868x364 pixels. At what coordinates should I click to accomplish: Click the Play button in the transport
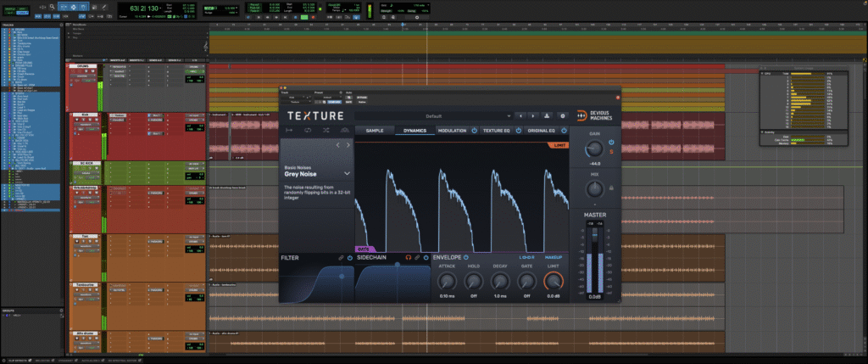pyautogui.click(x=304, y=17)
